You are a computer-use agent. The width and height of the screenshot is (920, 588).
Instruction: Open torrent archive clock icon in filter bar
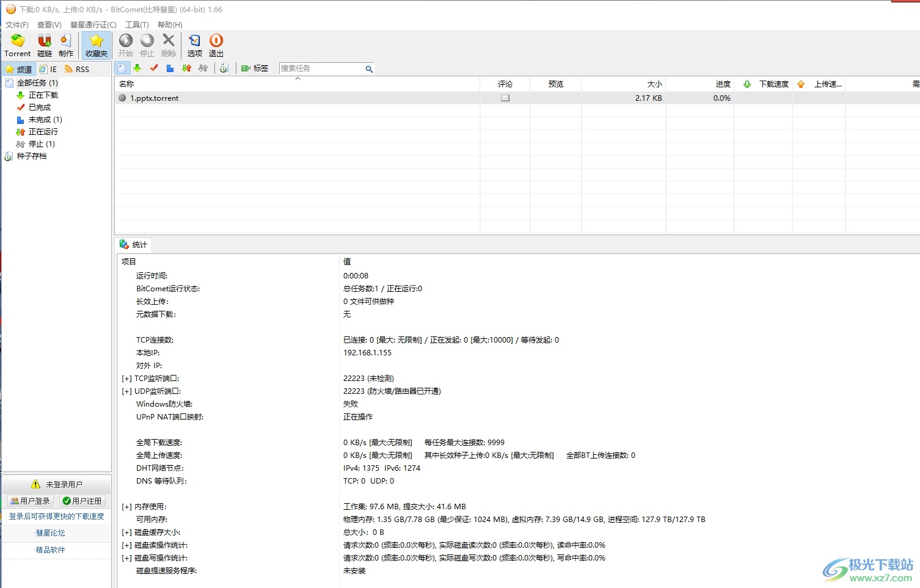(224, 68)
